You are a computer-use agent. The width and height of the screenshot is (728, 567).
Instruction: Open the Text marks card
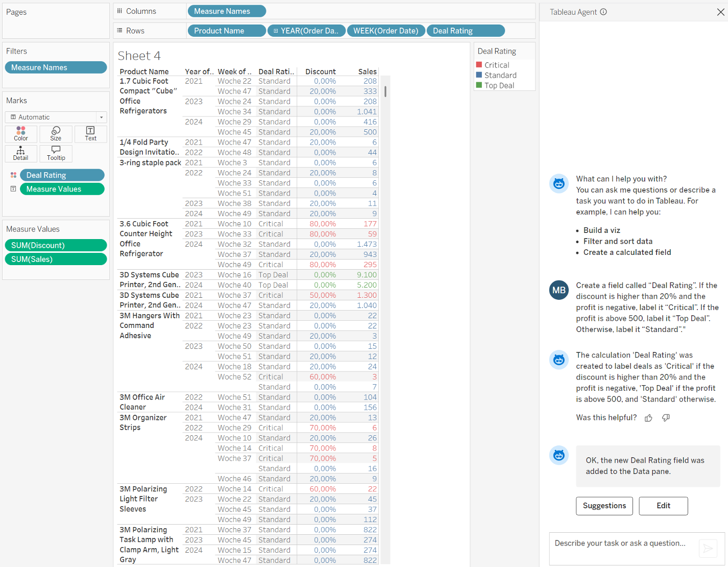tap(90, 134)
